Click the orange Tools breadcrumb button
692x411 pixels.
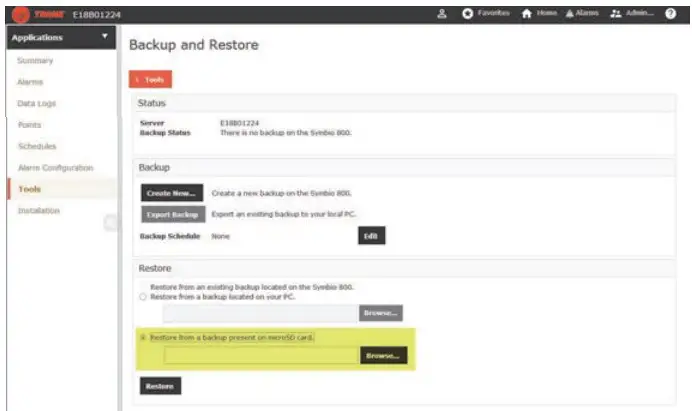(150, 79)
